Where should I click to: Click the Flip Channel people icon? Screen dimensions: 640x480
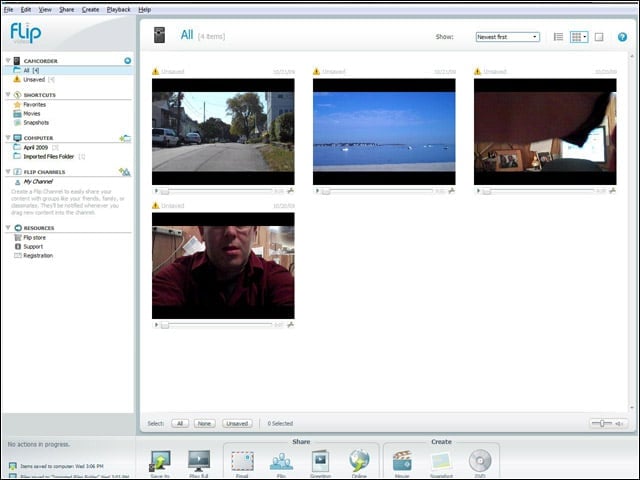tap(281, 462)
